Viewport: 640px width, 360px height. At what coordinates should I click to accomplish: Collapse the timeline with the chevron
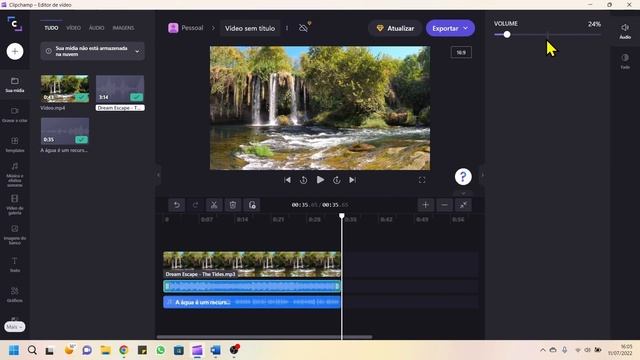(463, 193)
